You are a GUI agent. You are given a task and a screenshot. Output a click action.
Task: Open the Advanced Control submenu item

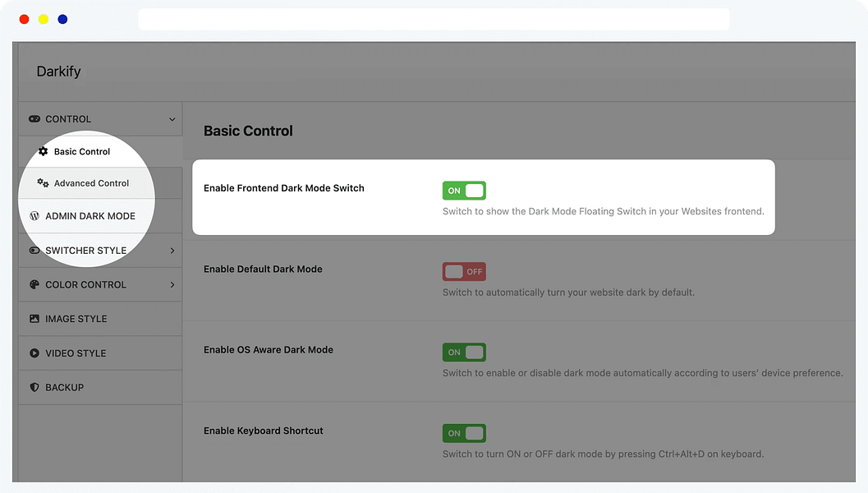(x=100, y=182)
